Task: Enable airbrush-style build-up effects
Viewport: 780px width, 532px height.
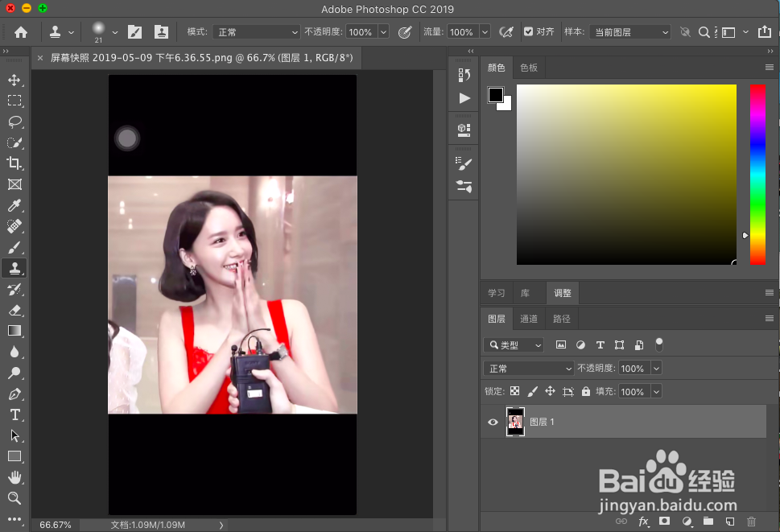Action: point(506,32)
